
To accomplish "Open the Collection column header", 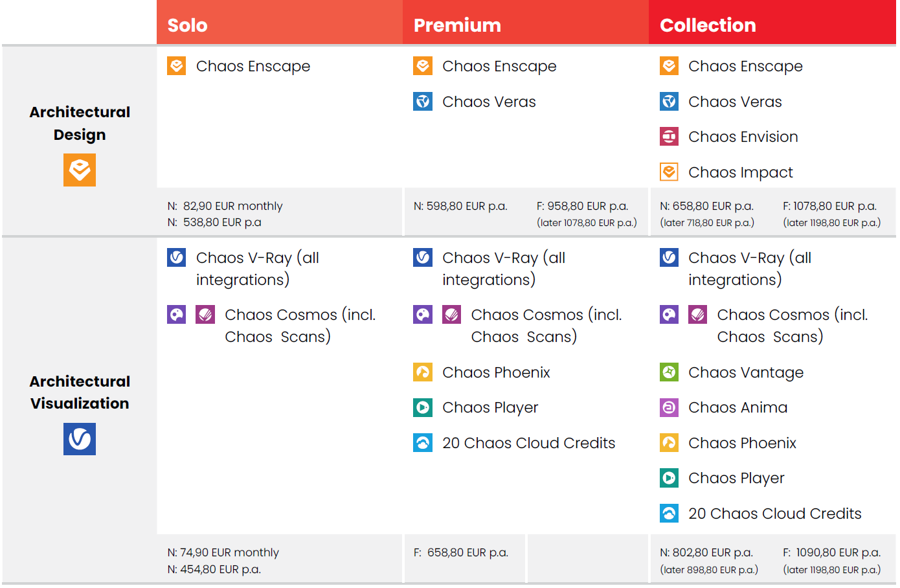I will [x=708, y=25].
